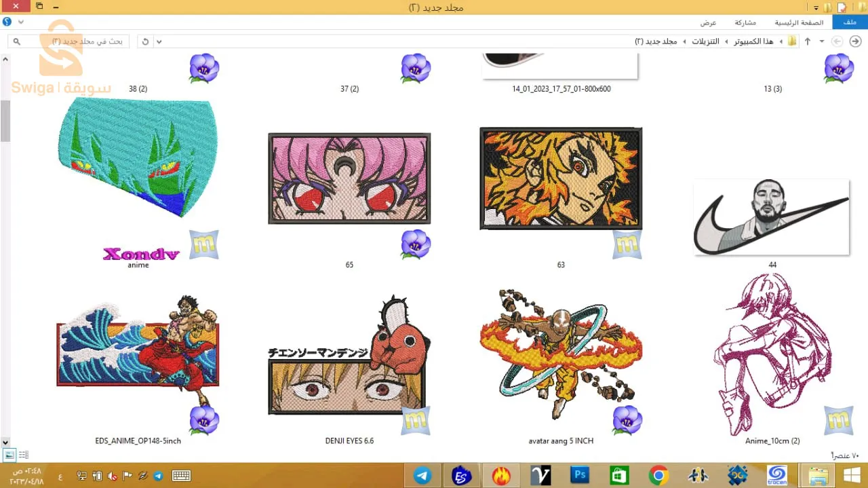
Task: Open the مشاركة (Share) ribbon tab
Action: pyautogui.click(x=745, y=22)
